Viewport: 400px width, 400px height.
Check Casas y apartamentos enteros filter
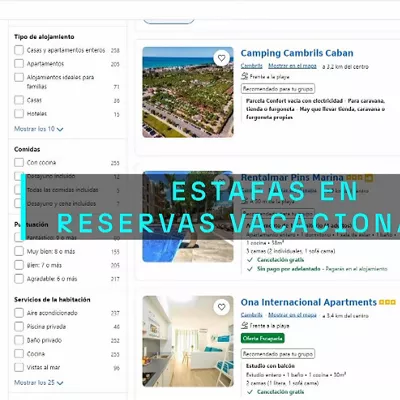[x=19, y=50]
